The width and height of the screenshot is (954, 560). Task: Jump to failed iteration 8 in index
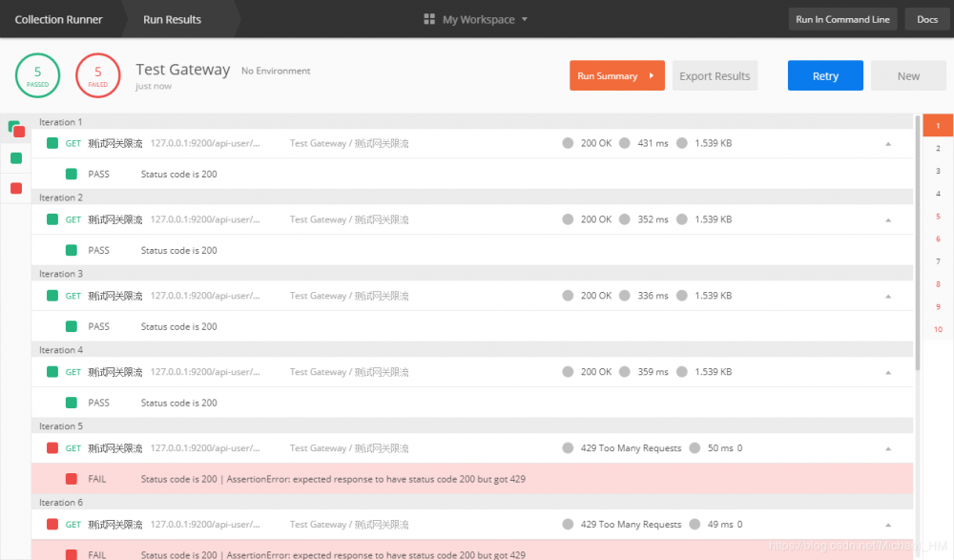click(x=938, y=284)
